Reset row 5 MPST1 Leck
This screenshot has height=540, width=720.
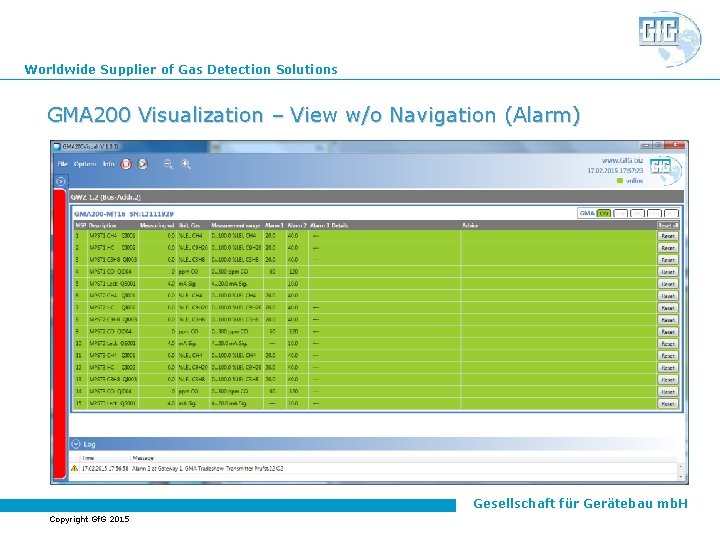pos(668,284)
